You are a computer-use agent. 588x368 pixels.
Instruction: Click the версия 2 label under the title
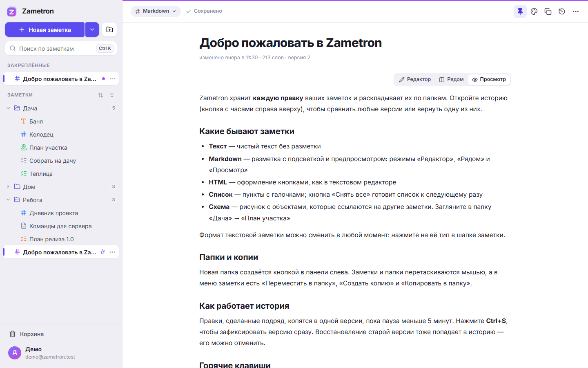pos(299,58)
